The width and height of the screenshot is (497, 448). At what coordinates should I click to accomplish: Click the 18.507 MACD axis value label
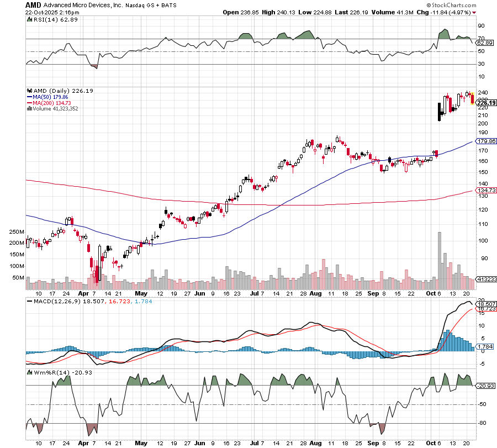pyautogui.click(x=484, y=304)
